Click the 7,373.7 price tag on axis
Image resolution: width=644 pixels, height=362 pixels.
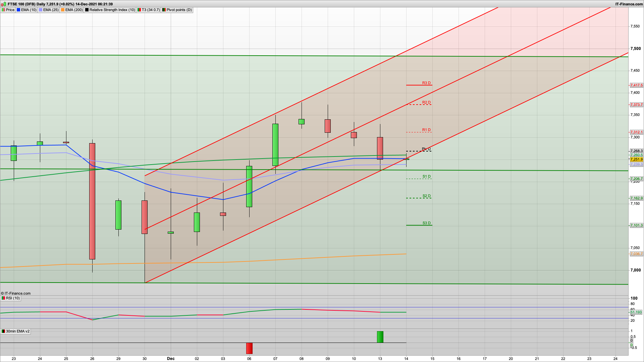point(636,105)
